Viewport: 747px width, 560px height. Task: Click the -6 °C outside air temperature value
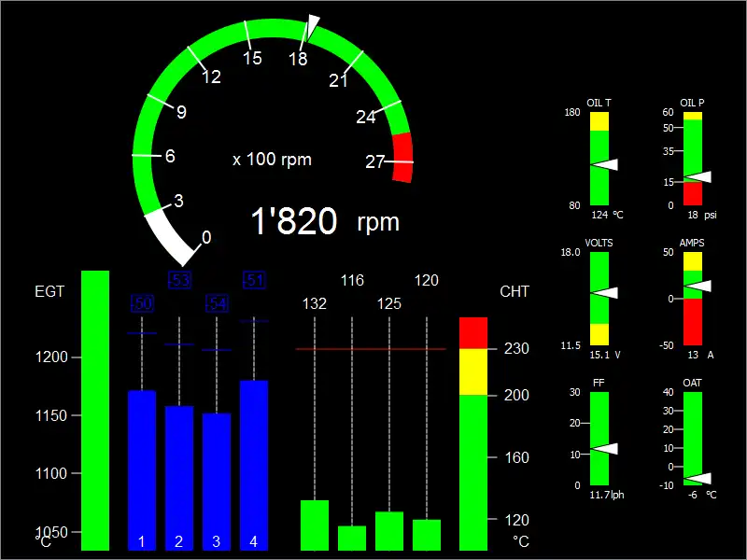point(702,495)
